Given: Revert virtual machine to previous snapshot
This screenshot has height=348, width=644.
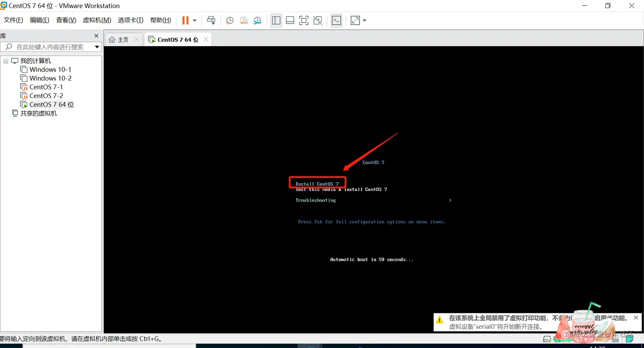Looking at the screenshot, I should tap(244, 20).
